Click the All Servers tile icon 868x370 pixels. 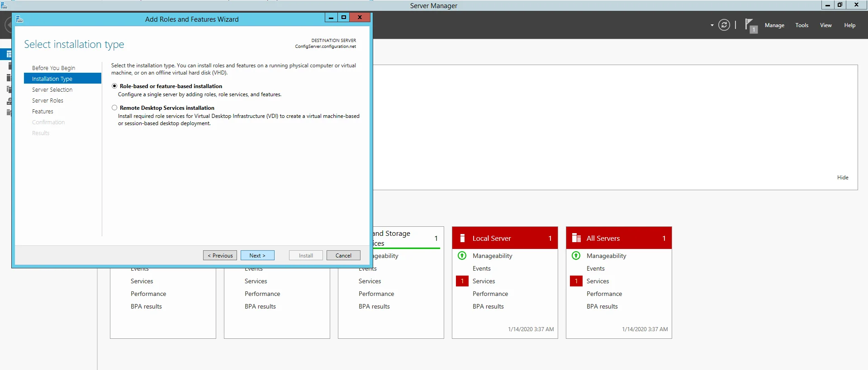pyautogui.click(x=576, y=238)
